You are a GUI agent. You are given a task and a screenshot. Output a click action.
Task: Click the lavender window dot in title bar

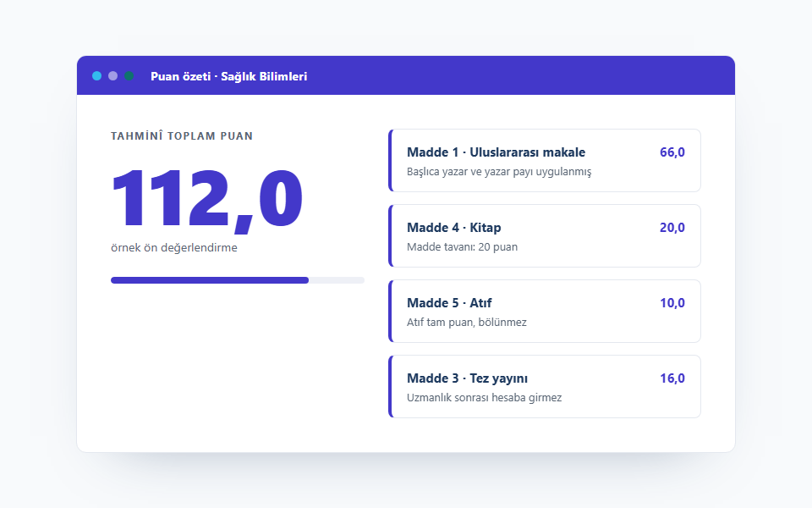click(x=112, y=76)
